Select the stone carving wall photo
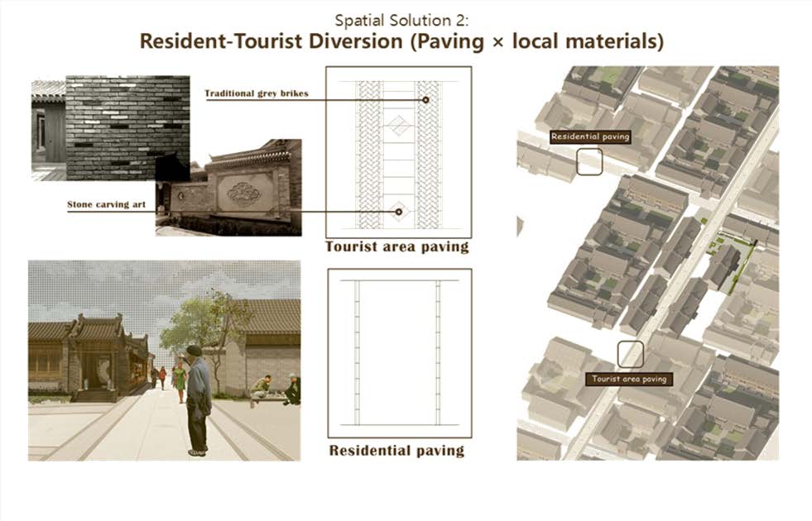Image resolution: width=812 pixels, height=521 pixels. (240, 192)
